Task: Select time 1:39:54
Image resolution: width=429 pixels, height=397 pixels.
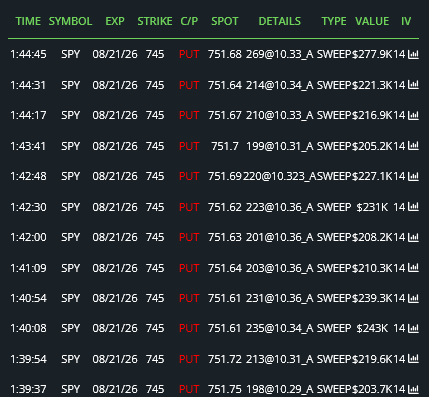Action: click(x=28, y=359)
